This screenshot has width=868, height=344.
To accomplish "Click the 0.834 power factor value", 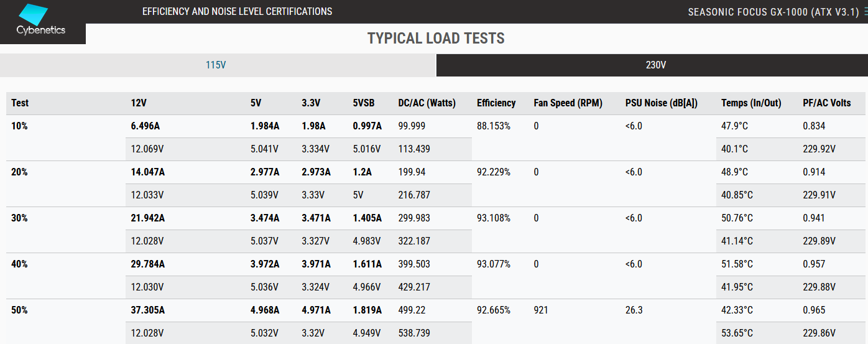I will pos(814,126).
